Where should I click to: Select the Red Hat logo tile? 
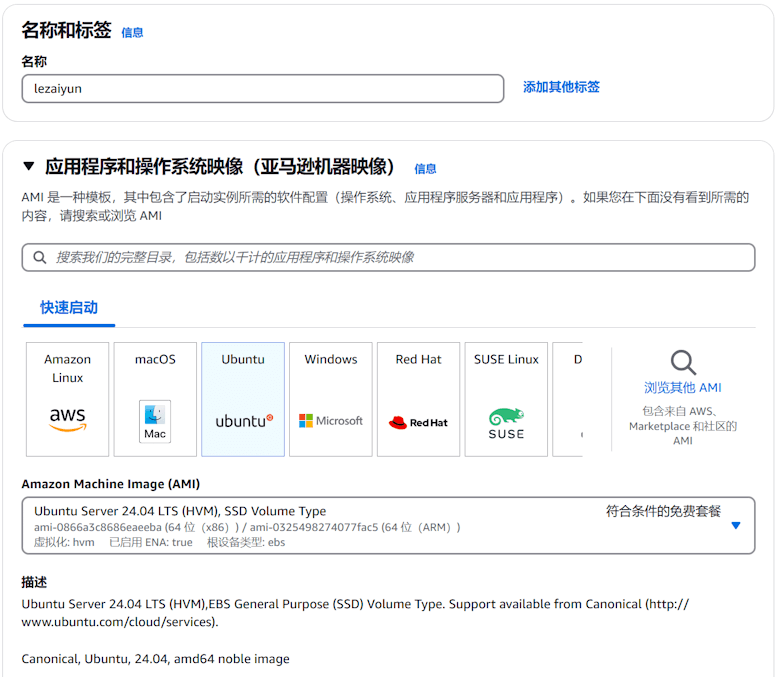(418, 399)
